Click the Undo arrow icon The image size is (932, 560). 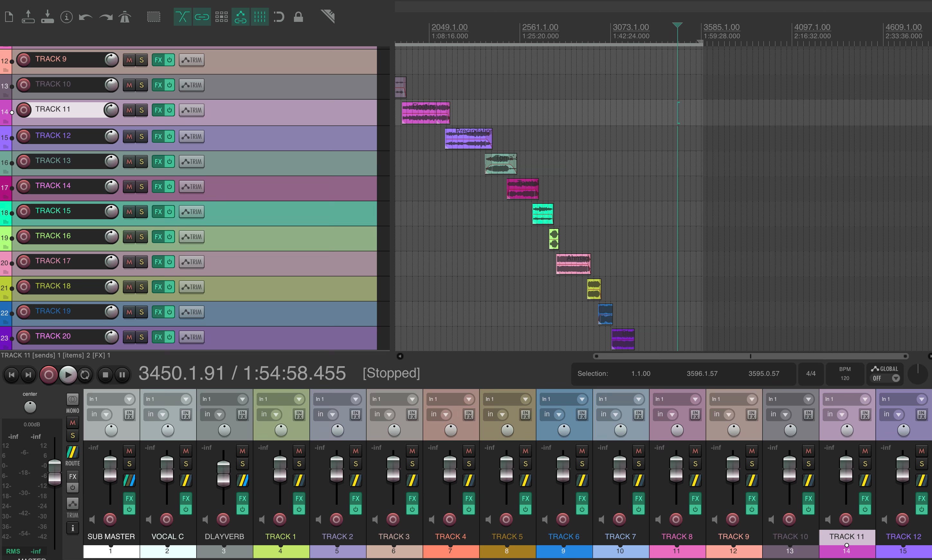pyautogui.click(x=86, y=17)
